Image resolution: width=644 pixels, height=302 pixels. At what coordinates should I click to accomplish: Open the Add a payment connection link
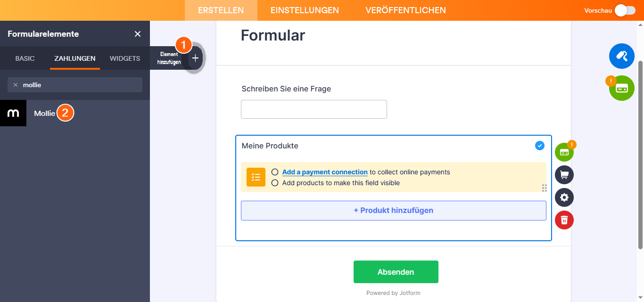324,172
